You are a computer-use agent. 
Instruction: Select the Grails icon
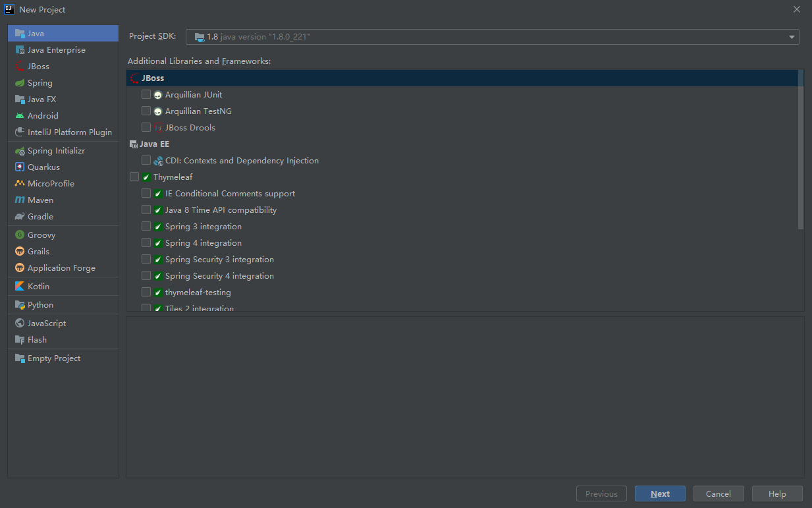pyautogui.click(x=20, y=252)
